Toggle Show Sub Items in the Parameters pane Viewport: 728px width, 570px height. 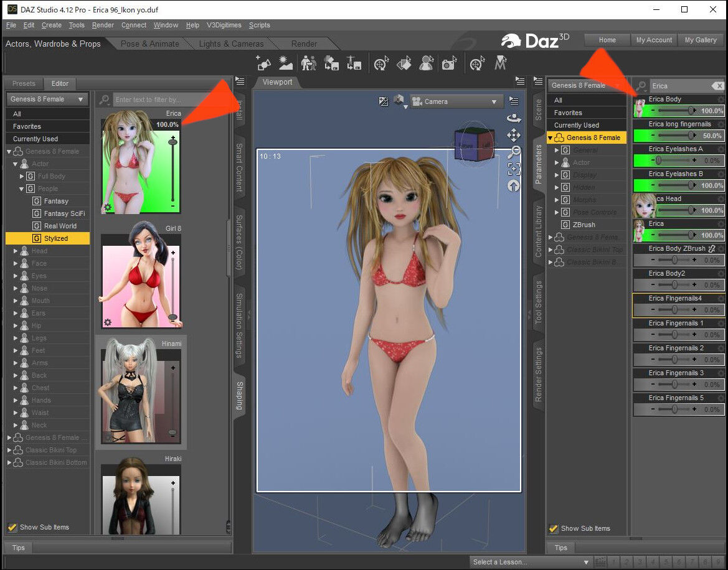tap(554, 528)
